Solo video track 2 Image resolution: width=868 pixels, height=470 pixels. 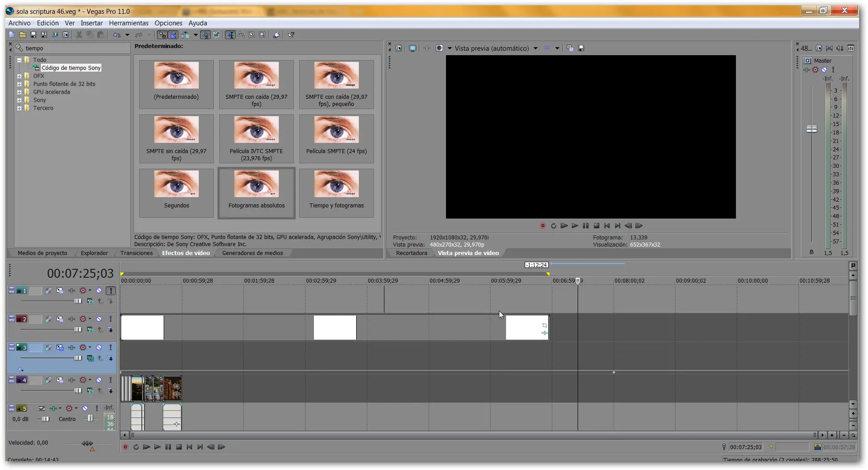point(111,319)
